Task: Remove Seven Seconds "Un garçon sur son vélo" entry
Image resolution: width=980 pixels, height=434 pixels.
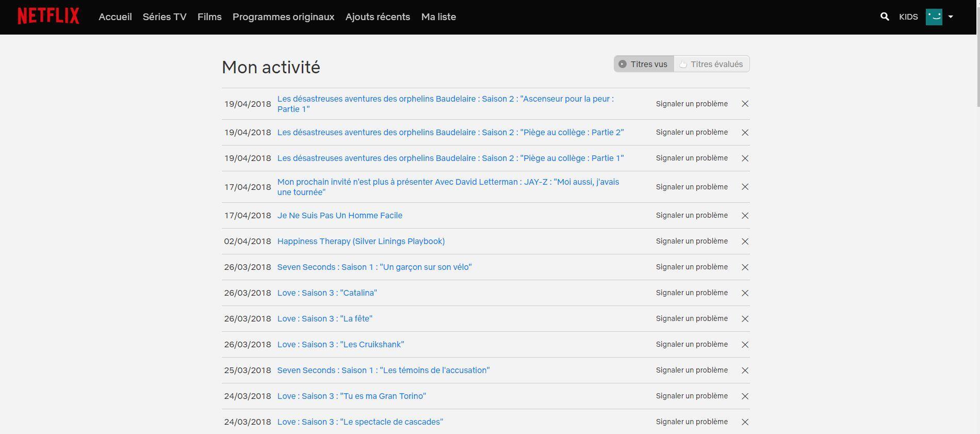Action: 745,267
